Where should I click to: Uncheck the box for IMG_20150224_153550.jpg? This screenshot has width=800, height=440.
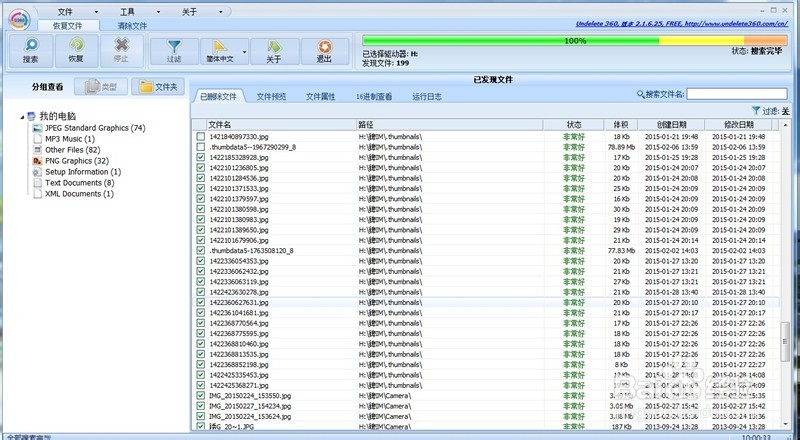(201, 396)
